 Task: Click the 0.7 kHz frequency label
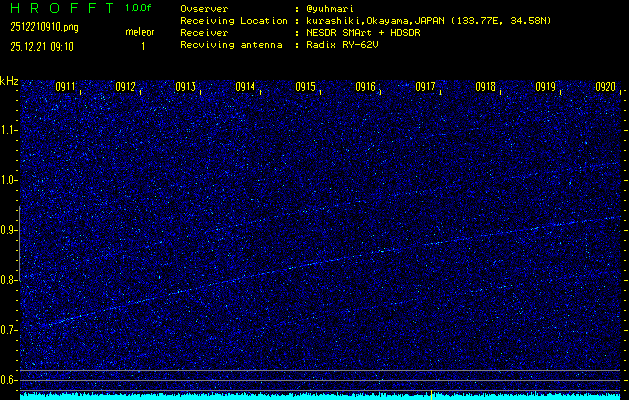(x=10, y=330)
